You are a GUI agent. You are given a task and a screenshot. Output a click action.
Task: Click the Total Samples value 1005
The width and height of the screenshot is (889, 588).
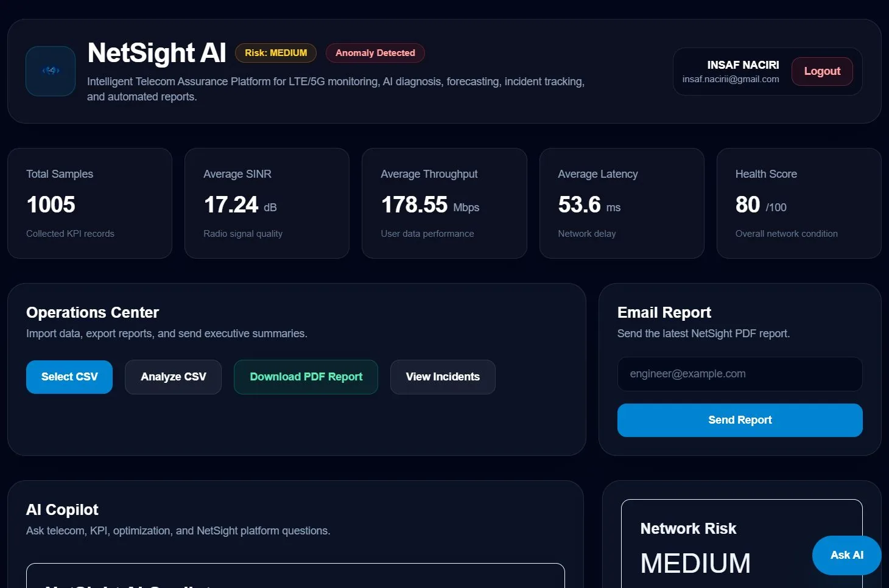[x=51, y=205]
